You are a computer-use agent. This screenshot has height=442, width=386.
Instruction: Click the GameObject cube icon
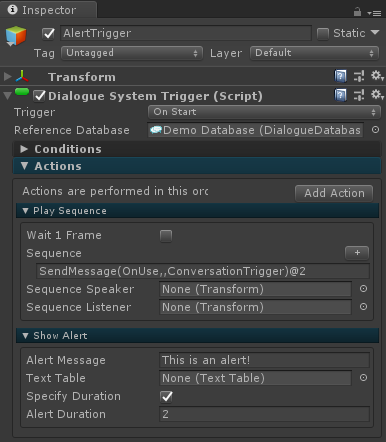pos(16,36)
